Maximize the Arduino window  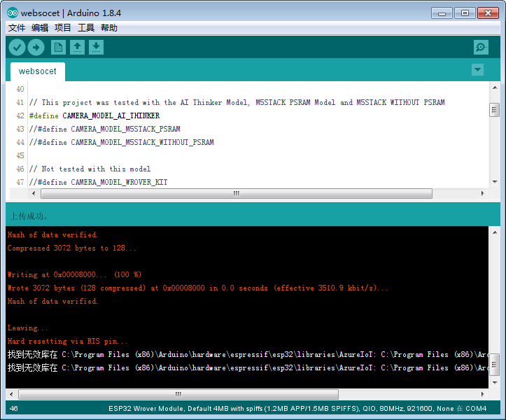click(x=465, y=13)
